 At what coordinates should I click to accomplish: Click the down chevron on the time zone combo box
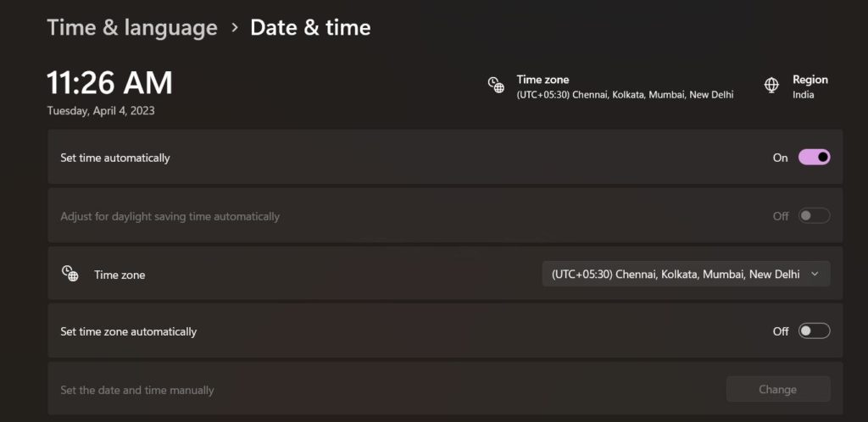tap(815, 274)
